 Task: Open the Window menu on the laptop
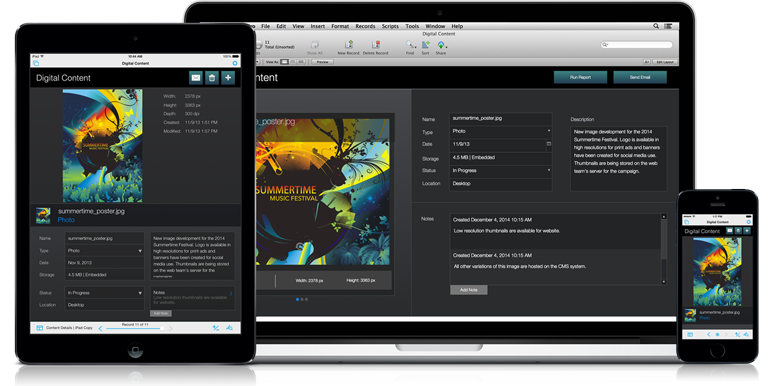click(435, 26)
